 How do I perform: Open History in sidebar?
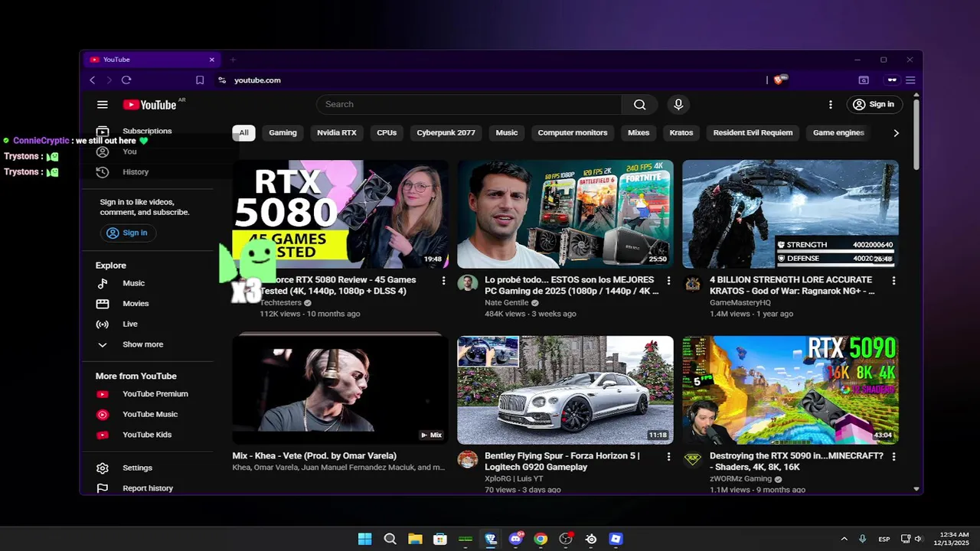point(136,172)
